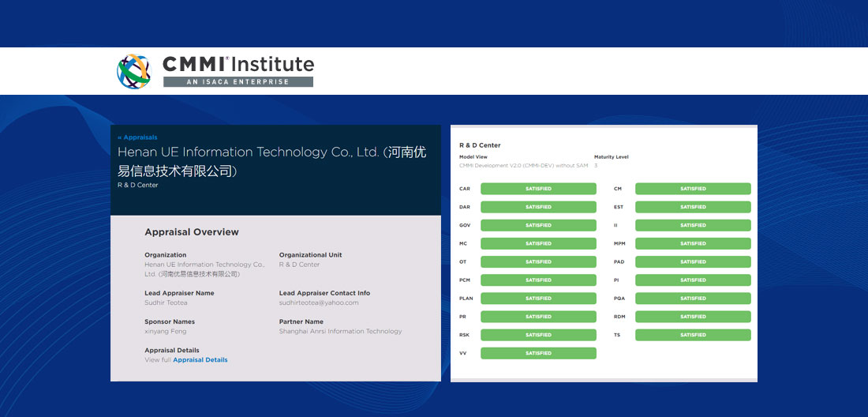The width and height of the screenshot is (868, 417).
Task: Click the An ISACA Enterprise banner
Action: (238, 82)
